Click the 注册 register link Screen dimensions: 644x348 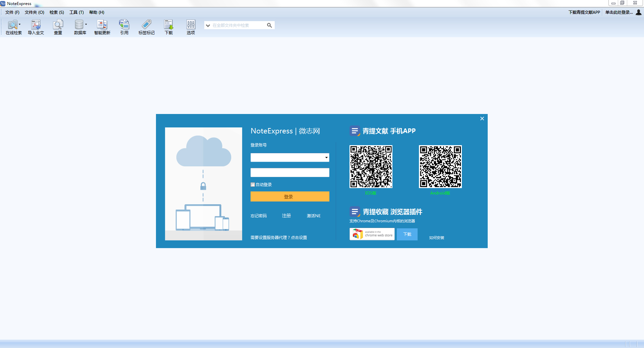click(x=286, y=216)
